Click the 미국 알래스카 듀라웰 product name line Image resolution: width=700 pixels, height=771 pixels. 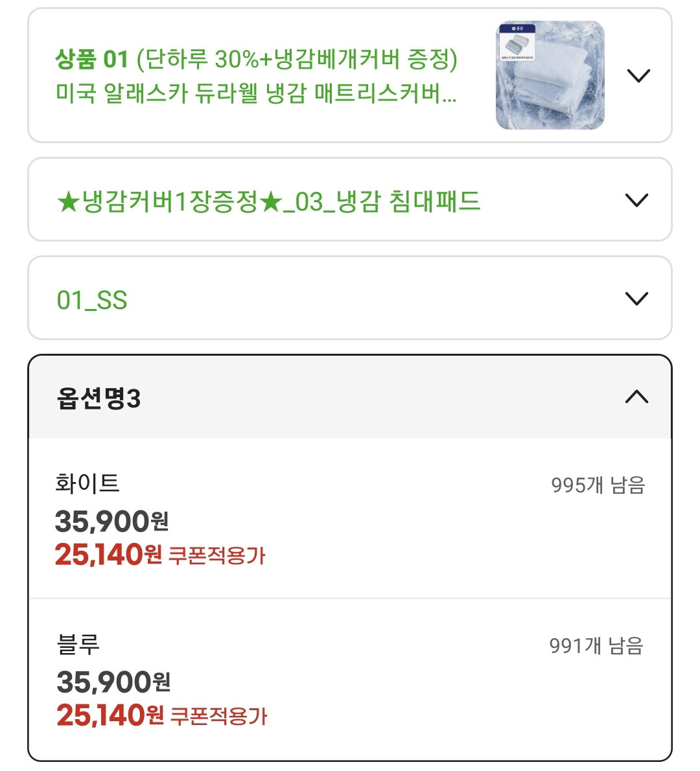[256, 93]
